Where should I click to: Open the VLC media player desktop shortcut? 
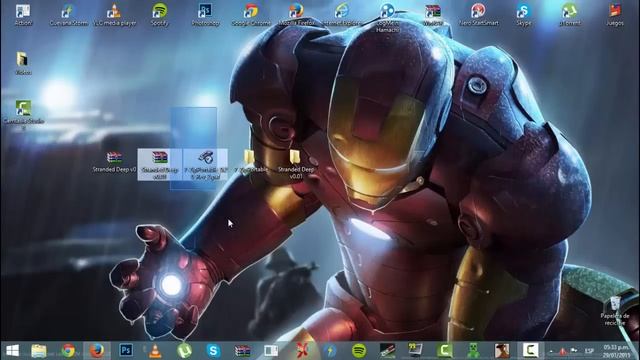click(x=114, y=15)
